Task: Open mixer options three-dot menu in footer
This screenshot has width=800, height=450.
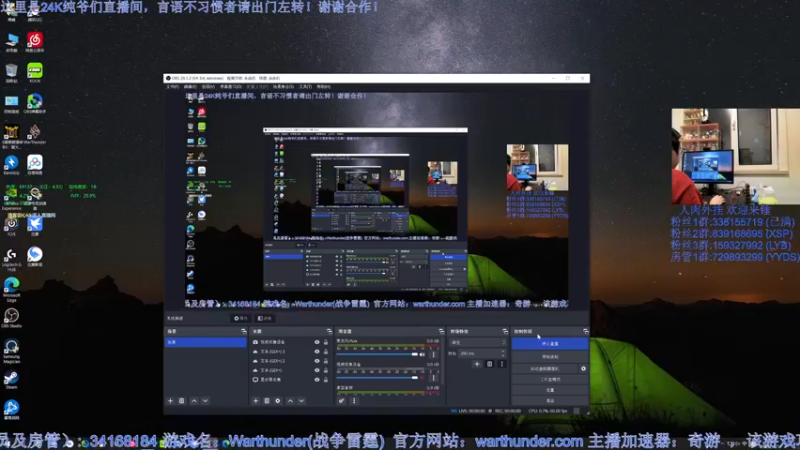Action: pos(354,401)
